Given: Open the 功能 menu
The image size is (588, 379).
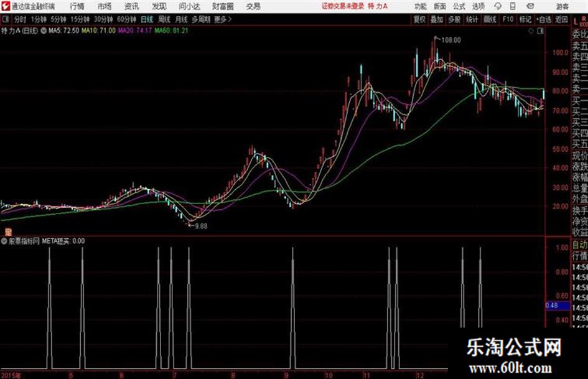Looking at the screenshot, I should (x=421, y=6).
